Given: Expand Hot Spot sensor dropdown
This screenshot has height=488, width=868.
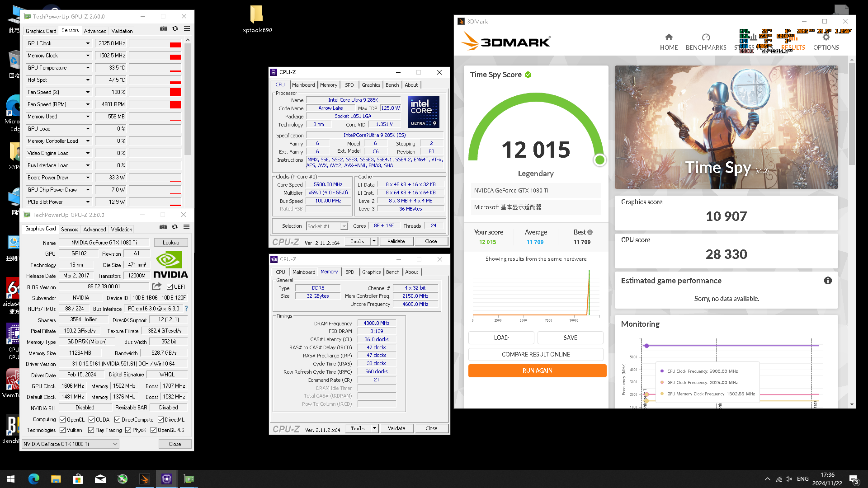Looking at the screenshot, I should click(88, 80).
